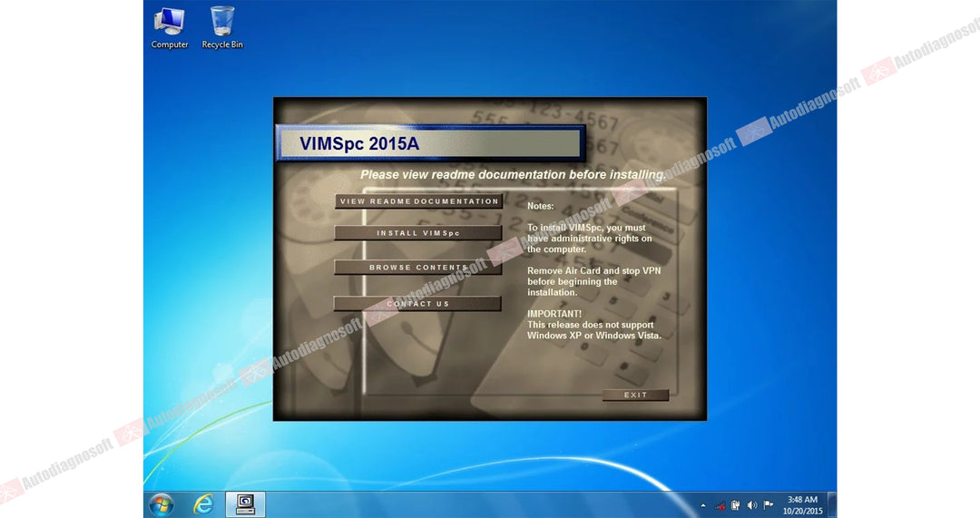Open the network status tray icon
This screenshot has height=518, width=980.
point(720,505)
